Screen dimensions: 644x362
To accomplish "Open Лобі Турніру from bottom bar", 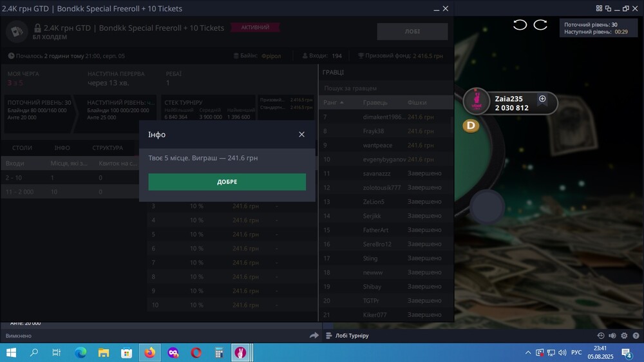I will tap(352, 336).
